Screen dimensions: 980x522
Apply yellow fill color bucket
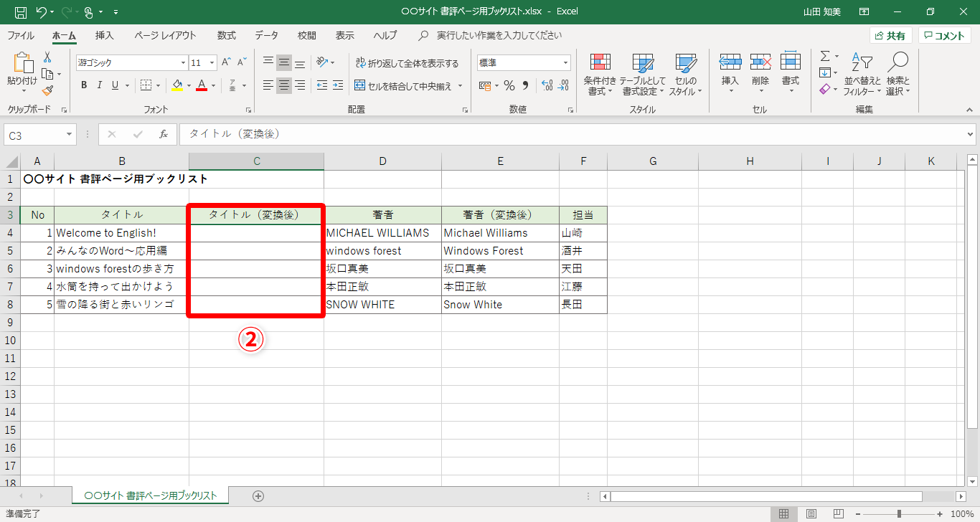point(178,85)
